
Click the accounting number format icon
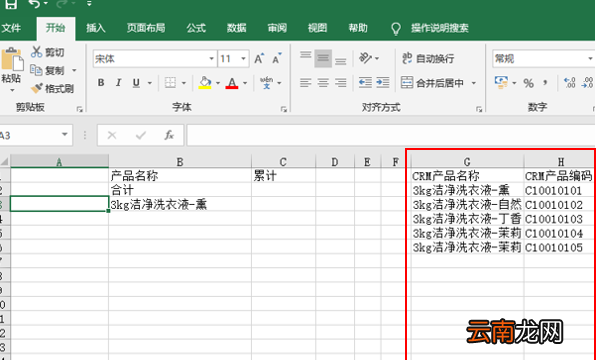pyautogui.click(x=501, y=83)
